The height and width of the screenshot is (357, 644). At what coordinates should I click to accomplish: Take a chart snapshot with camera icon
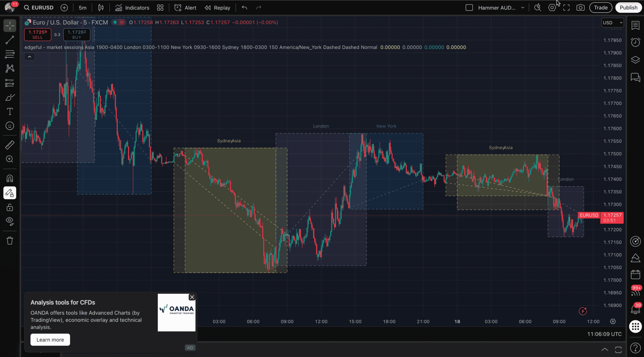click(x=580, y=8)
